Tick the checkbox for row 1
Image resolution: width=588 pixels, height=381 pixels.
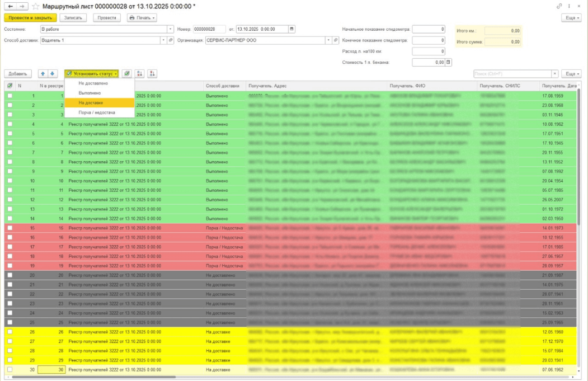10,96
